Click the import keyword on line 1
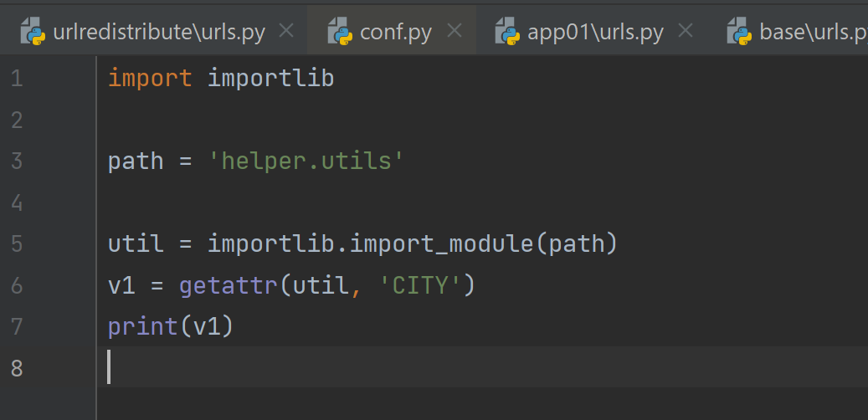868x420 pixels. [x=150, y=79]
